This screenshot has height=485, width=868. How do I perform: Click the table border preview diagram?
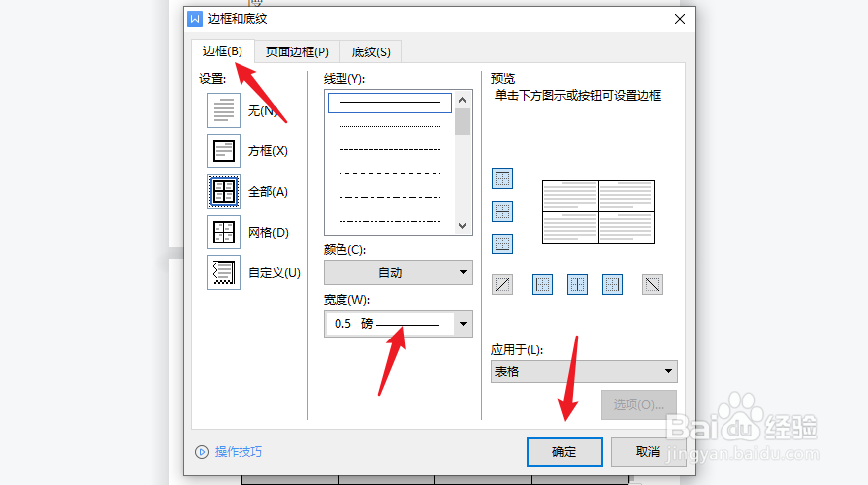tap(599, 212)
